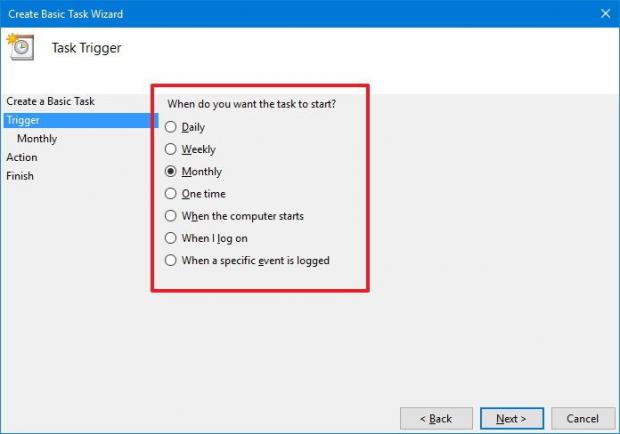
Task: Click the Task Trigger clock icon
Action: pos(19,47)
